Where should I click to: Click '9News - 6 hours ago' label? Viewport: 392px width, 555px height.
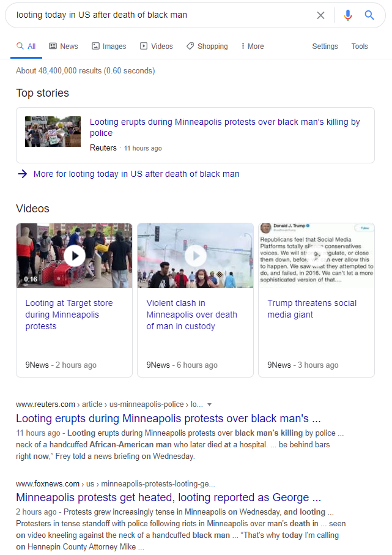(x=182, y=365)
